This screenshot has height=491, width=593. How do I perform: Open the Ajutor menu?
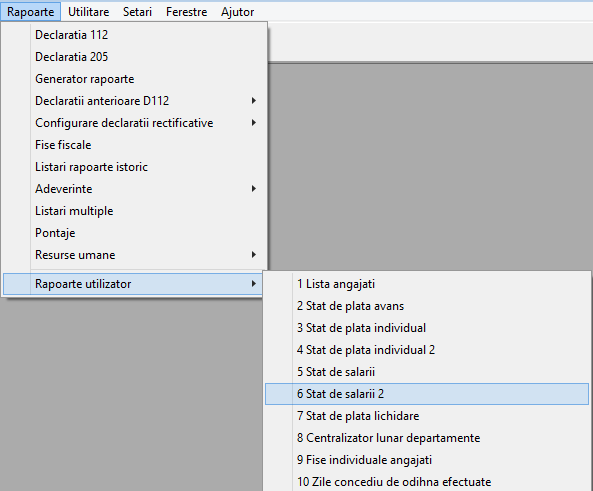(238, 12)
